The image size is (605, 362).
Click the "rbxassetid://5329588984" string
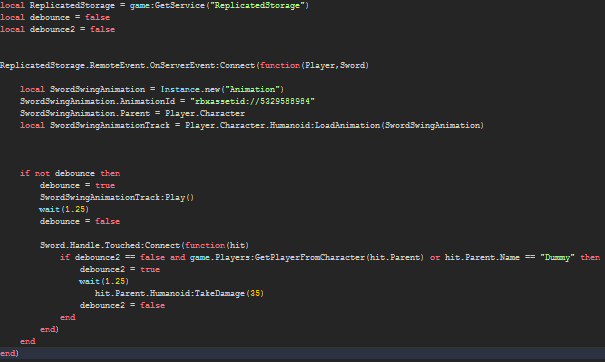(x=252, y=101)
